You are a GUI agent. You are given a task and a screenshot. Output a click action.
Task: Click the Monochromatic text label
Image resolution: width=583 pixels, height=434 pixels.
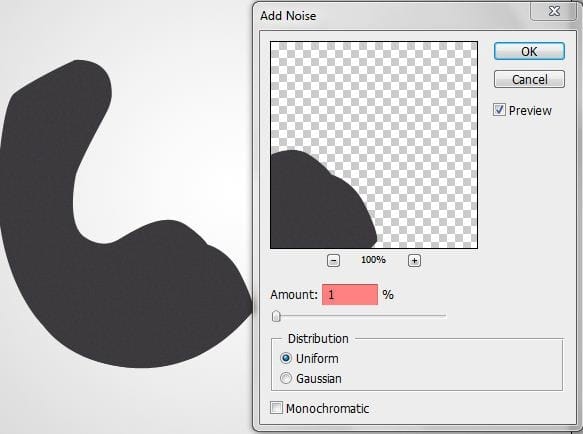click(327, 408)
